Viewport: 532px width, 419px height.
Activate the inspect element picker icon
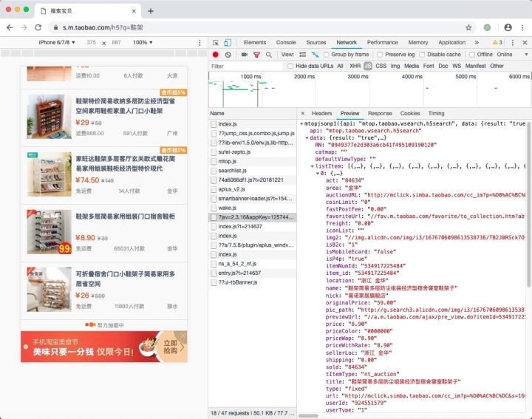[x=216, y=43]
